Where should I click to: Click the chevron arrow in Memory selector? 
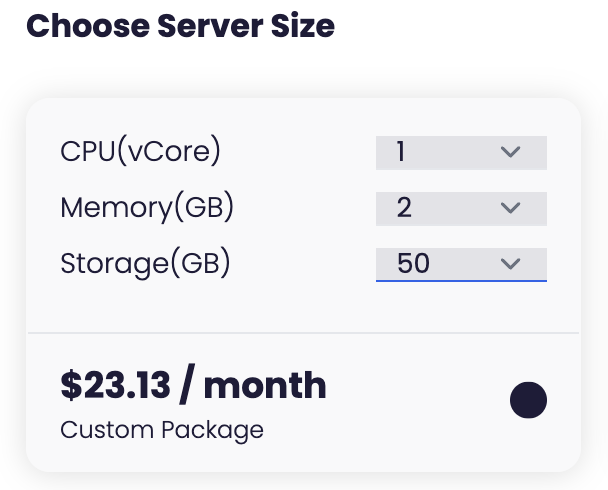510,208
